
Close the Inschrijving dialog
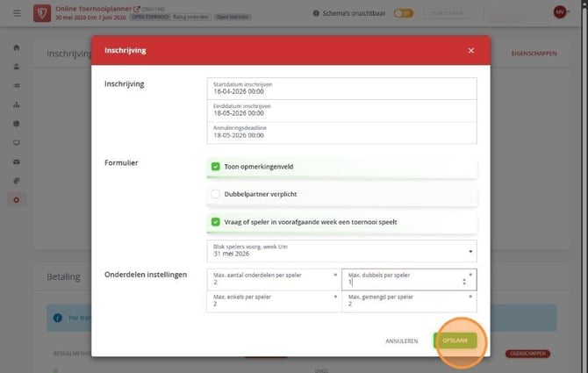tap(471, 51)
